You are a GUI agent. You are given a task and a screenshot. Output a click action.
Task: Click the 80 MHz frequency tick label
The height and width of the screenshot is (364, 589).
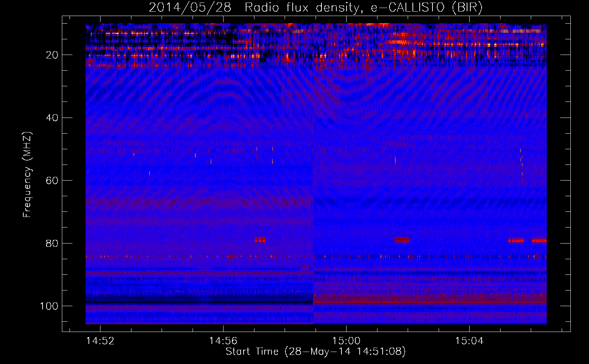click(52, 243)
